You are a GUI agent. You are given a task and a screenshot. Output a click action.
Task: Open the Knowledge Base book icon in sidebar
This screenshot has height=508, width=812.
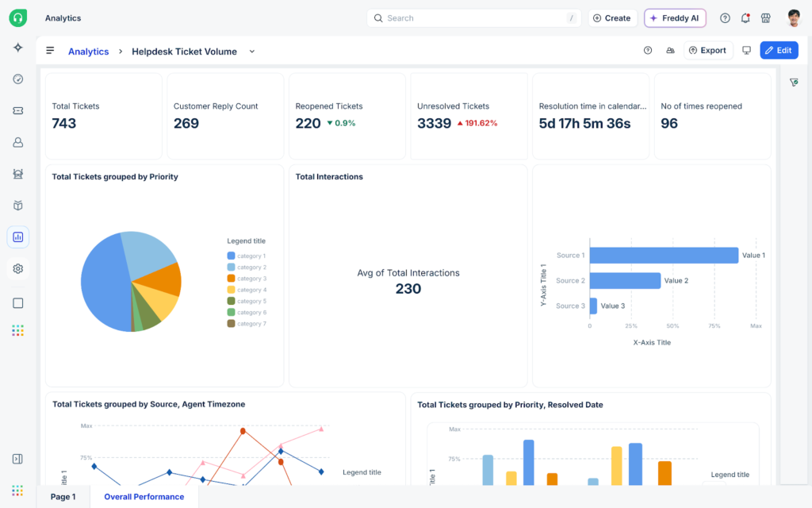[x=17, y=205]
